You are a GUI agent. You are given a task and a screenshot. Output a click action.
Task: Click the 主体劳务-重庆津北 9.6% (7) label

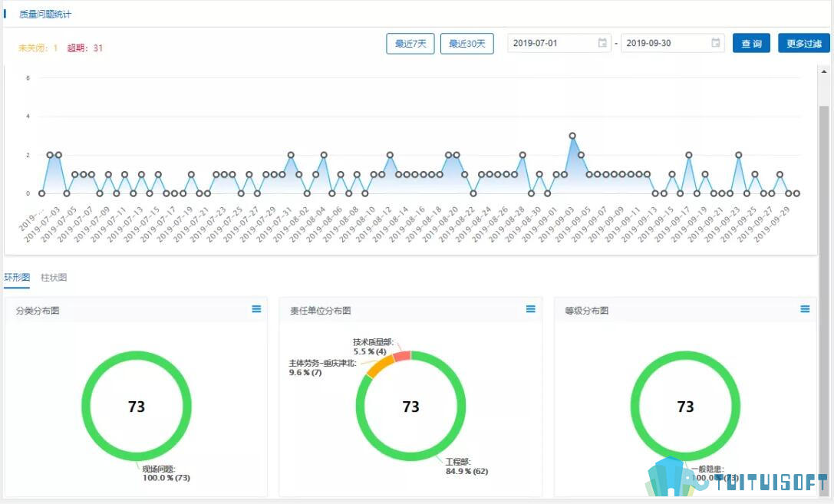pos(322,367)
